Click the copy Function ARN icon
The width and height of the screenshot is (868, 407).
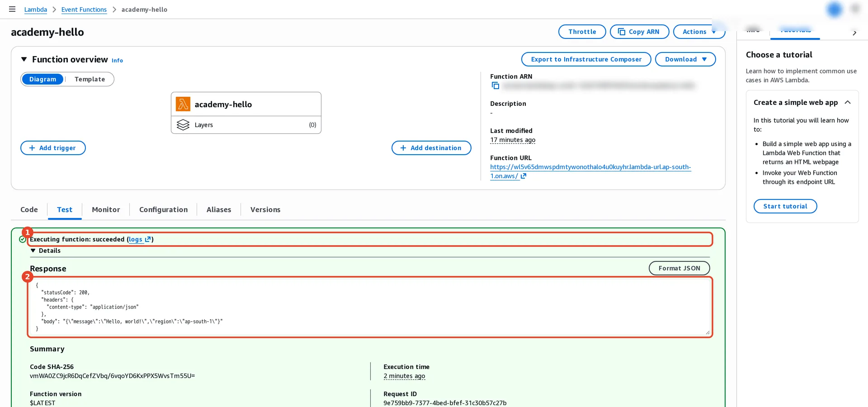495,86
